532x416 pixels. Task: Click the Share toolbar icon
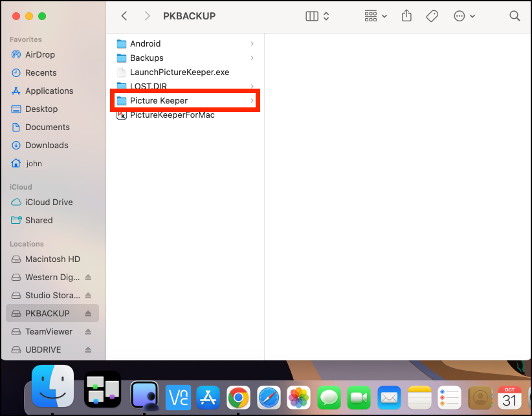[x=406, y=16]
